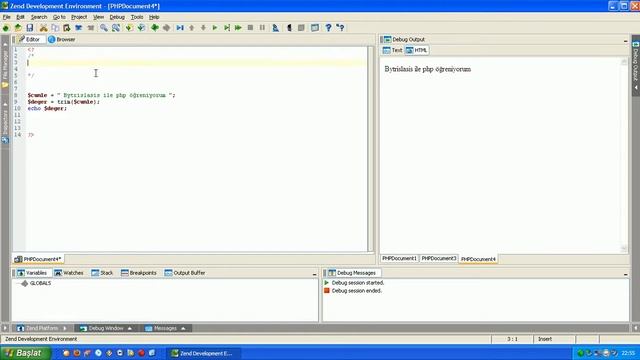Minimize the Variables debug panel
This screenshot has width=640, height=360.
tap(314, 274)
